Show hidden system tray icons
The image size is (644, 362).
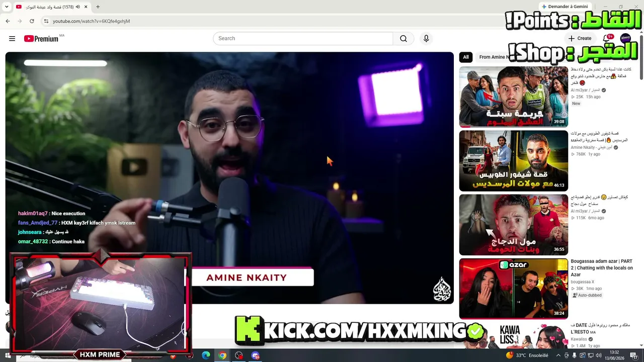pyautogui.click(x=559, y=355)
